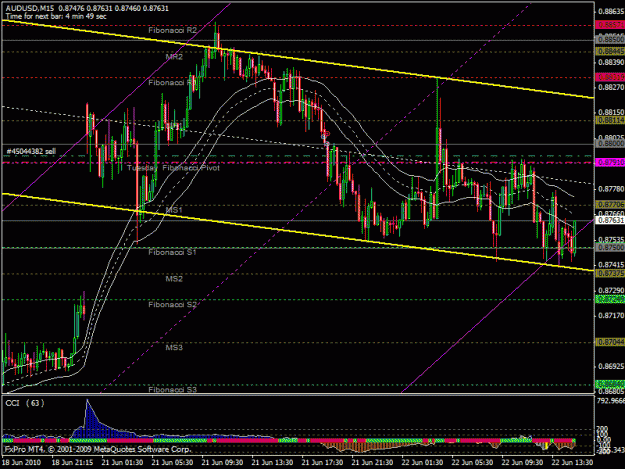Click the '22 Jun 13:30' time axis label
Viewport: 625px width, 469px height.
(x=572, y=462)
